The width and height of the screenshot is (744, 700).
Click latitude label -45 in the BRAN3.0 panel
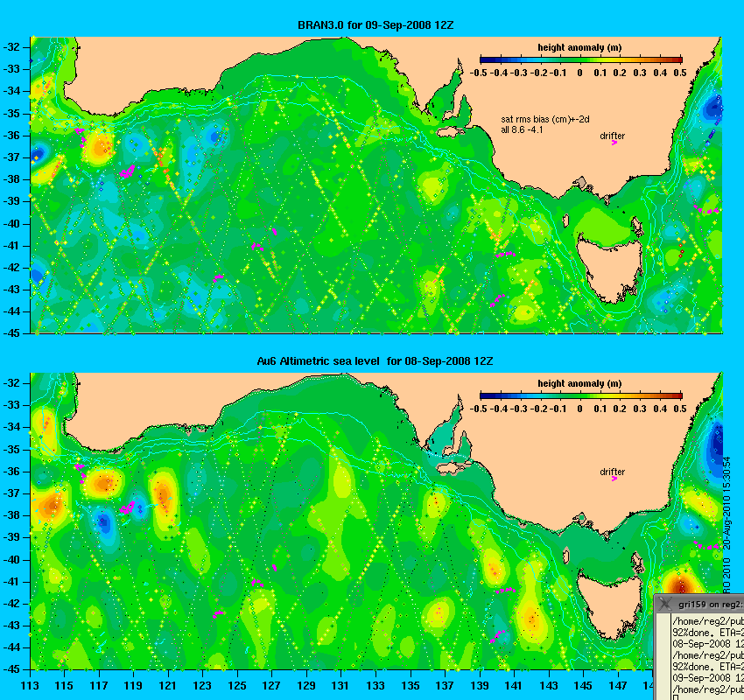pos(12,333)
